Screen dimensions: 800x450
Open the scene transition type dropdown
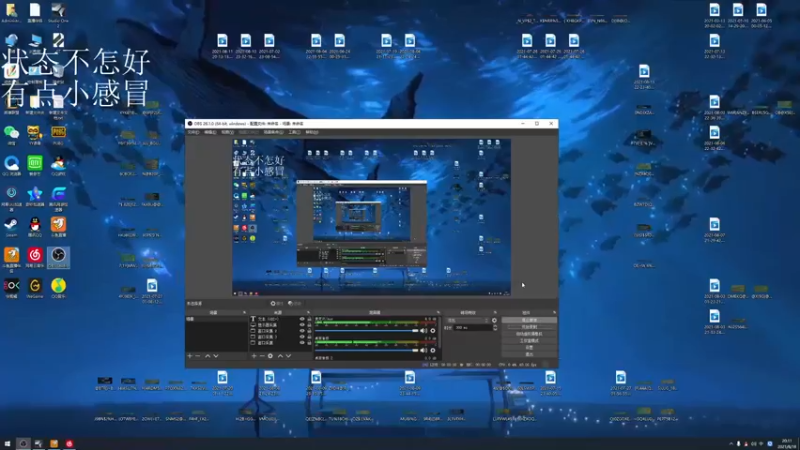[x=467, y=320]
